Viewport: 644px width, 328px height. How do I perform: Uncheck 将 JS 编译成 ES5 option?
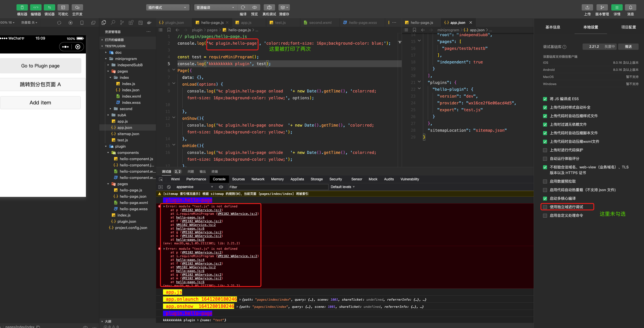(545, 99)
